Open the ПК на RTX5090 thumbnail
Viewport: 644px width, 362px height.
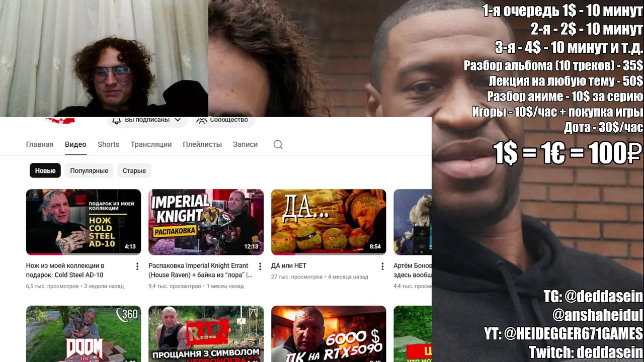[329, 334]
